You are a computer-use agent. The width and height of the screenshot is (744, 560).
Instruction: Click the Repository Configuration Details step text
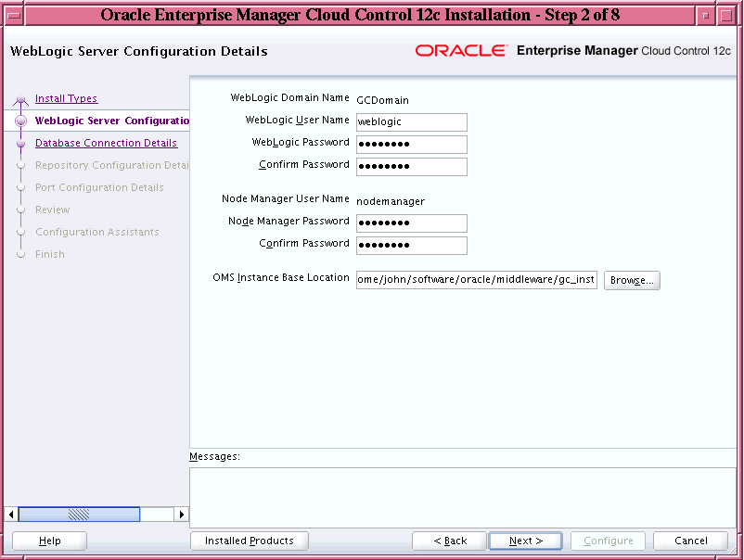(x=112, y=165)
